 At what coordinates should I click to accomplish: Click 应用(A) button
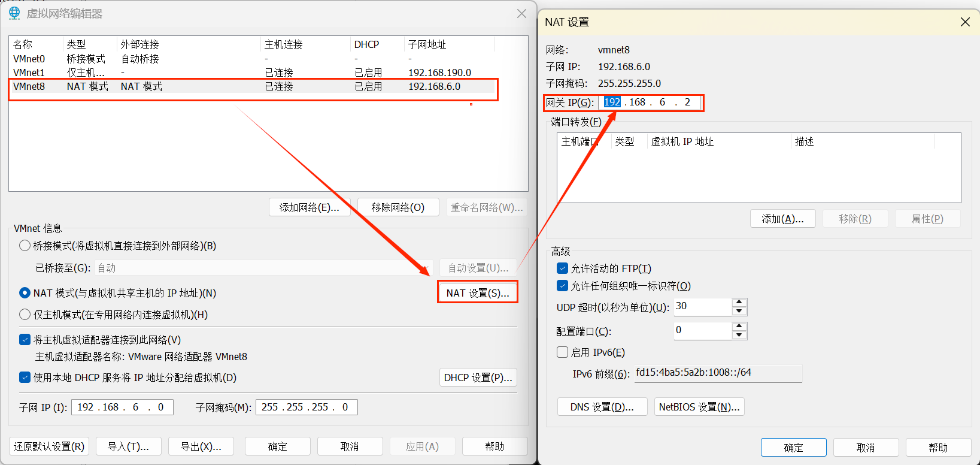coord(423,446)
